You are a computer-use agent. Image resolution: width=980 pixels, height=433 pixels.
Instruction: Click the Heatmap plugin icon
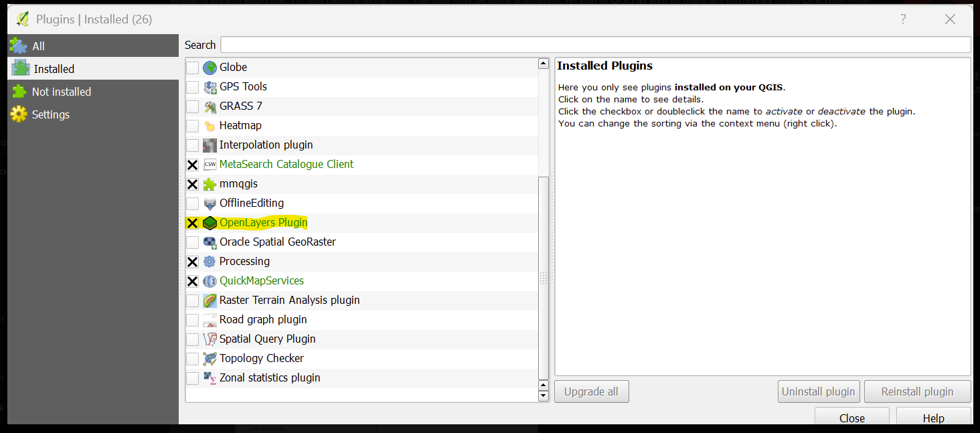coord(210,125)
